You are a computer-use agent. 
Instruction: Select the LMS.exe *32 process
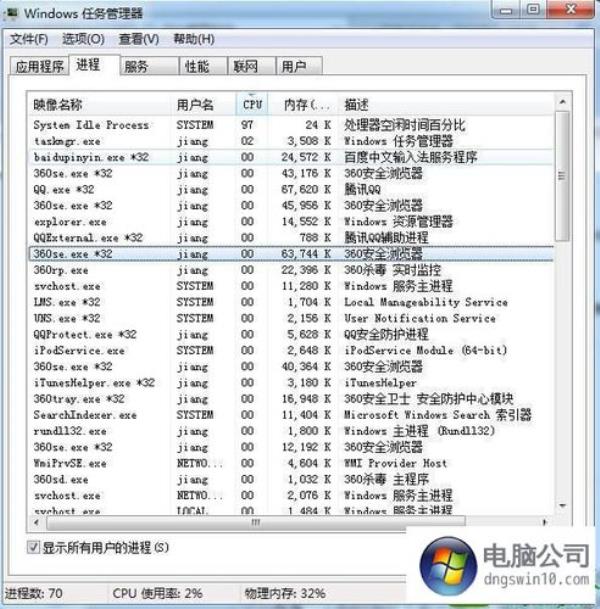291,302
